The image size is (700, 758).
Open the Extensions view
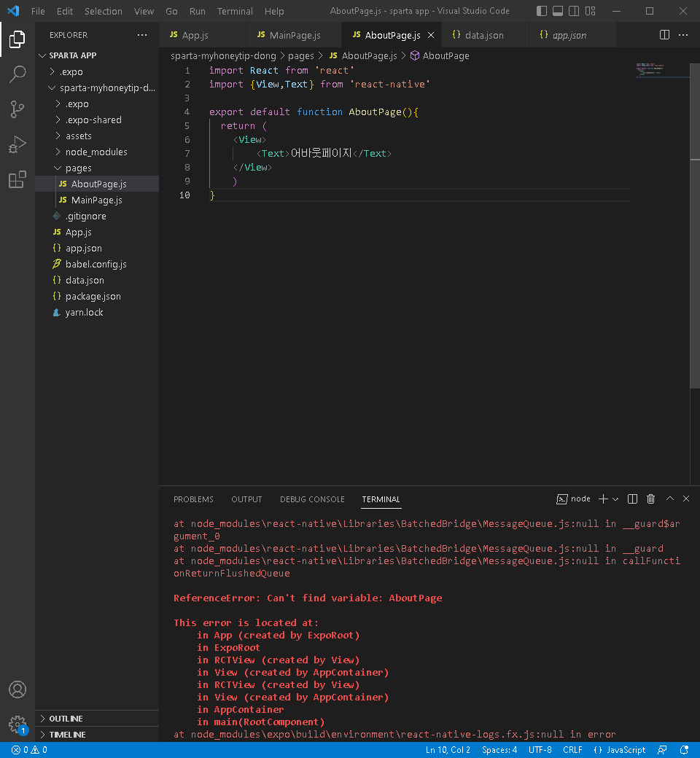tap(17, 179)
